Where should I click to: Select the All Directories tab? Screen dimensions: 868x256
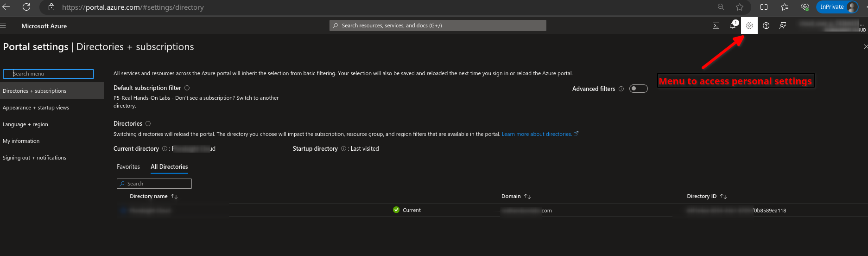coord(169,166)
